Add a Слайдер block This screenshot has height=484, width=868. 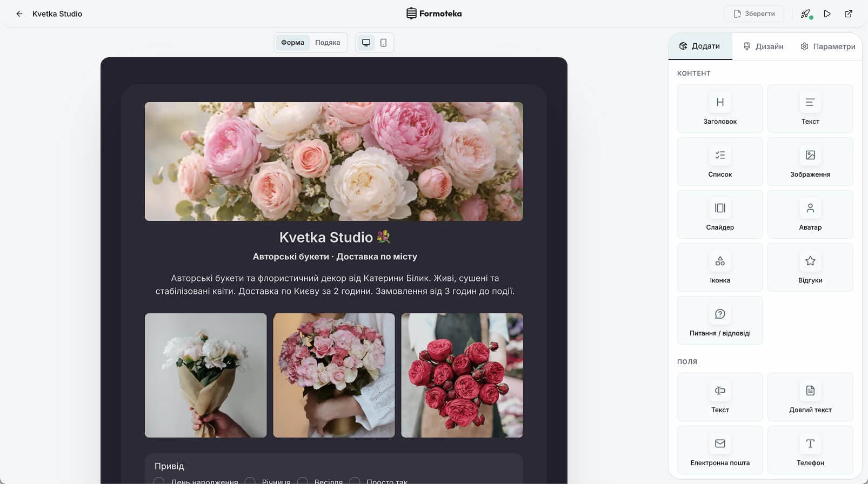[720, 214]
